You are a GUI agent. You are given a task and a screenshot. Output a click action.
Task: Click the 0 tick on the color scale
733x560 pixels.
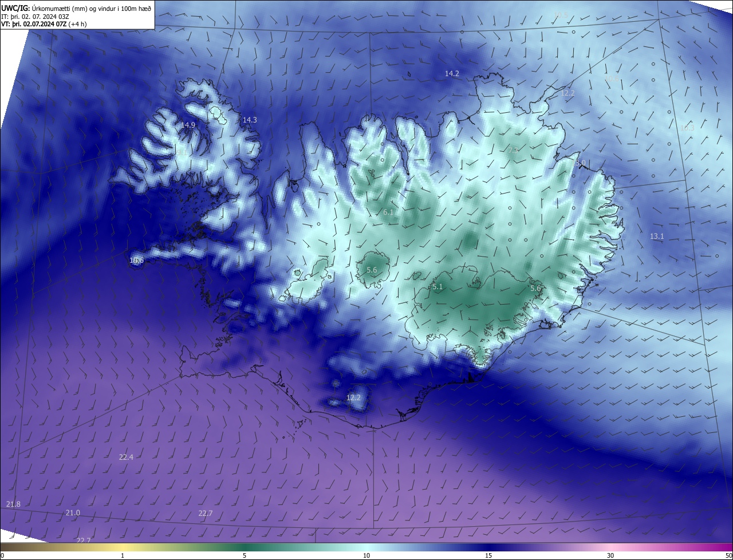click(x=2, y=555)
